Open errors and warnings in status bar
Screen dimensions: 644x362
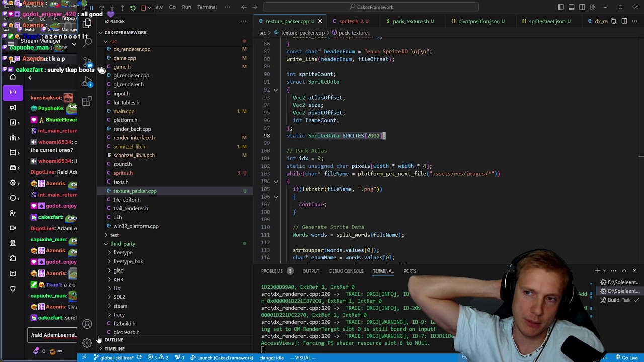[x=158, y=358]
